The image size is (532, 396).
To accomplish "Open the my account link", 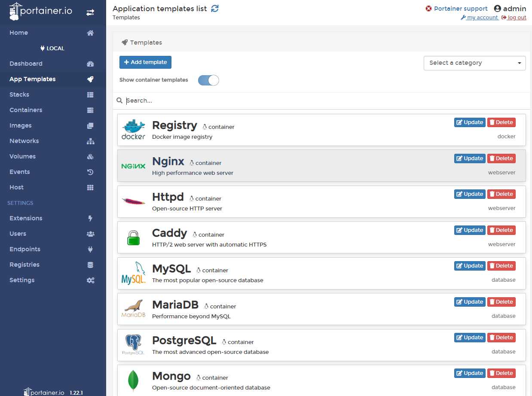I will (479, 18).
